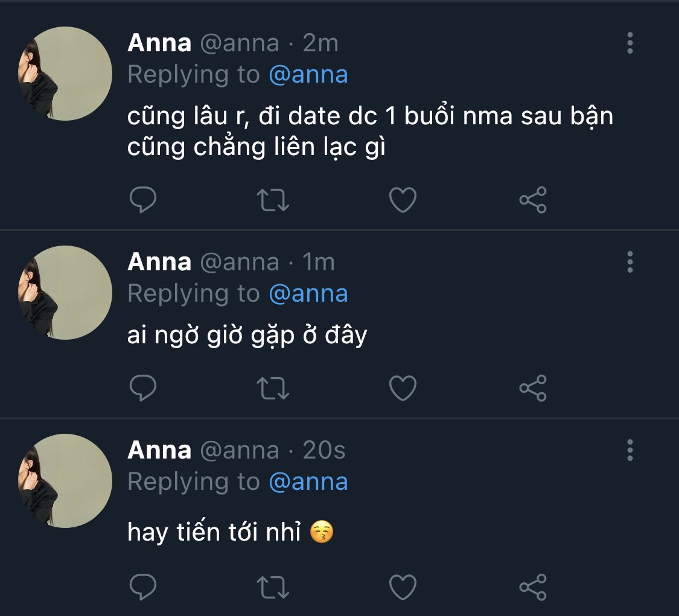Screen dimensions: 679x616
Task: Open more options for the 20s tweet
Action: pyautogui.click(x=630, y=450)
